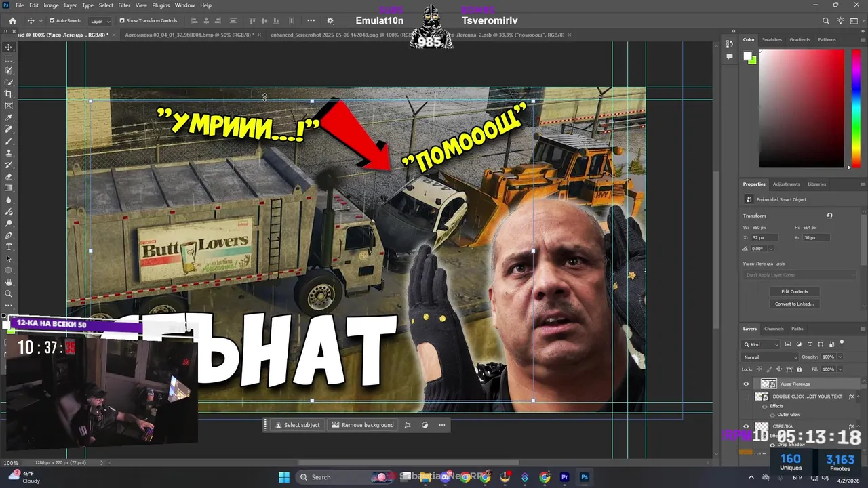The width and height of the screenshot is (868, 488).
Task: Click Convert to Linked button
Action: (x=795, y=304)
